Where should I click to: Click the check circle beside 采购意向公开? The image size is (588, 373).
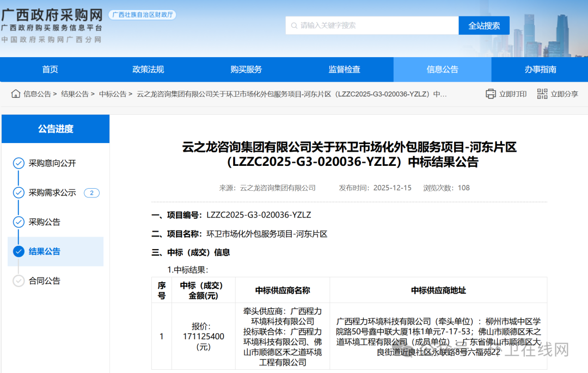[19, 163]
